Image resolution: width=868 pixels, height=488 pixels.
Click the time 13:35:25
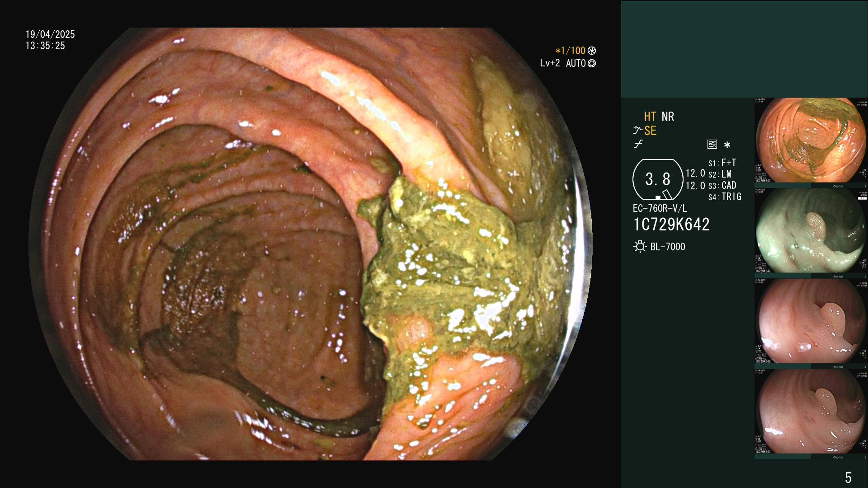point(45,46)
